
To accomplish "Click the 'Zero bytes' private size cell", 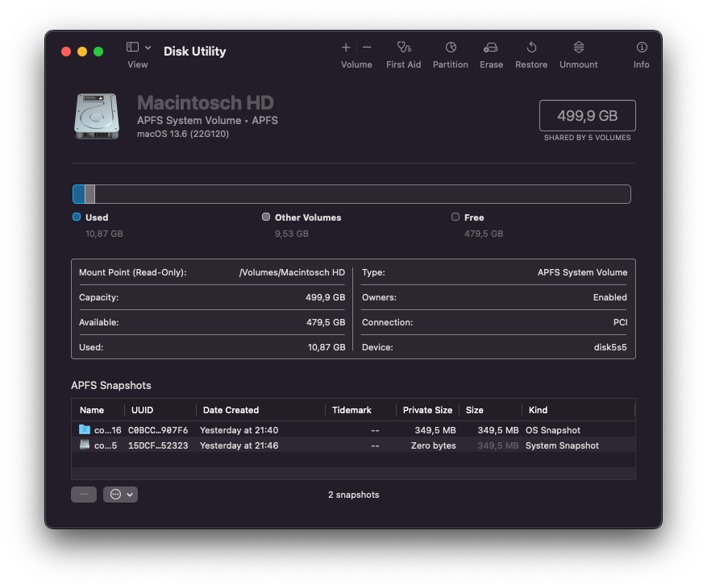I will (433, 445).
